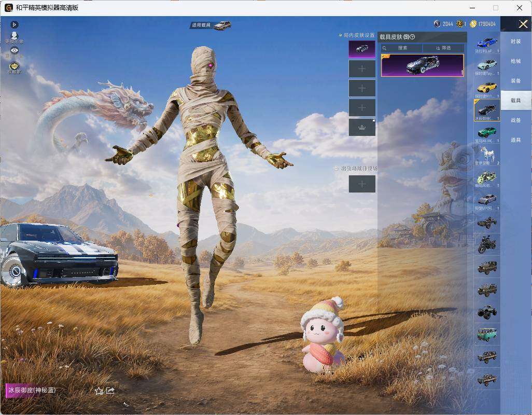Share the skin using the share arrow icon
532x415 pixels.
click(110, 391)
